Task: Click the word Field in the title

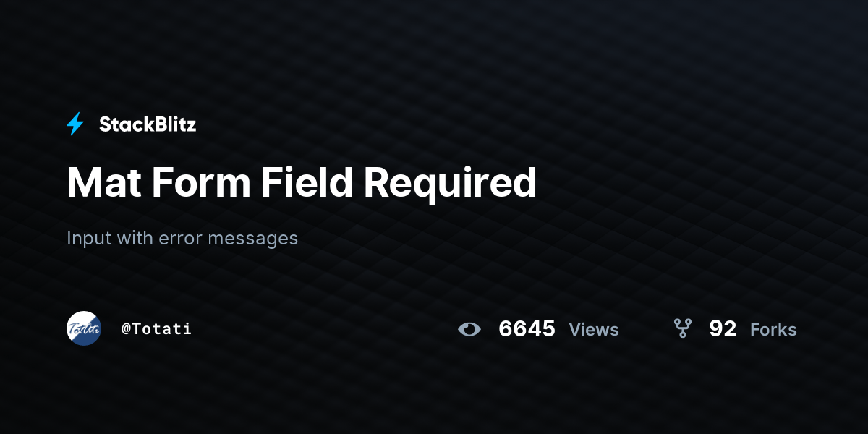Action: pos(307,182)
